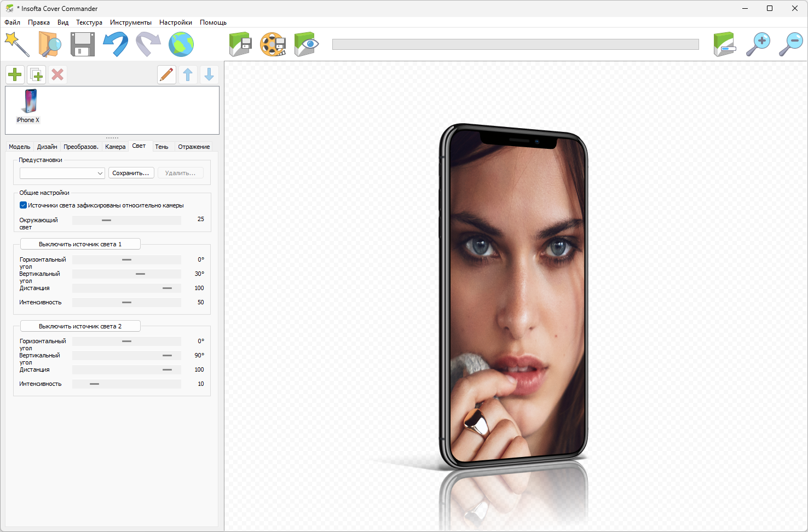This screenshot has height=532, width=808.
Task: Switch to the Модель tab
Action: tap(20, 147)
